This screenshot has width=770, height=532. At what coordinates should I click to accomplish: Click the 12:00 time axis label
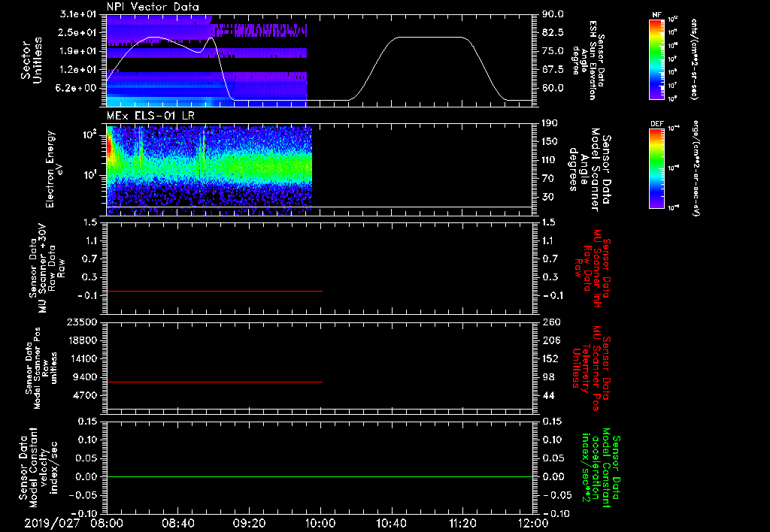pyautogui.click(x=533, y=523)
